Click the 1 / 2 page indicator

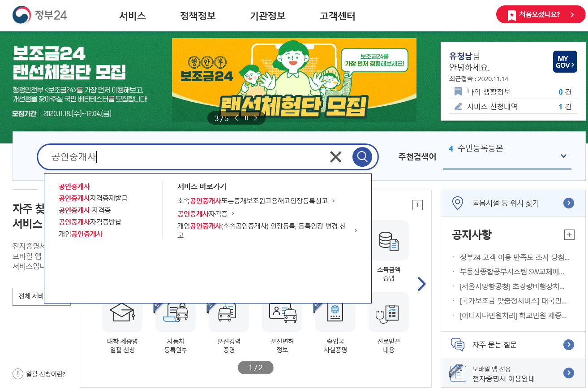[x=255, y=368]
